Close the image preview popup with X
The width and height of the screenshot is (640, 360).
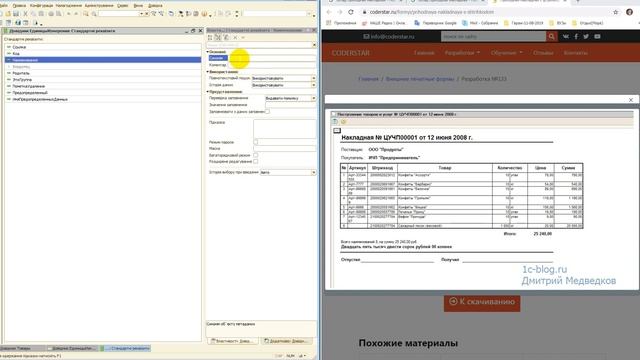coord(631,100)
